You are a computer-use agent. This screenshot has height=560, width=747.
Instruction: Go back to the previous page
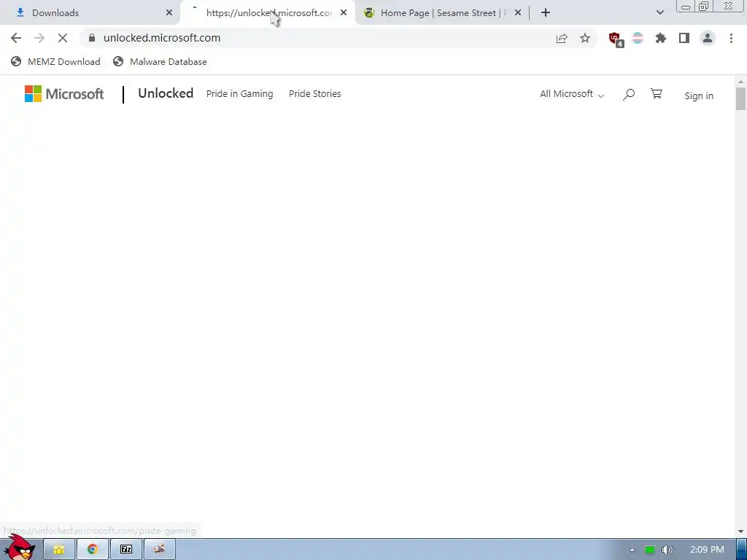click(16, 38)
